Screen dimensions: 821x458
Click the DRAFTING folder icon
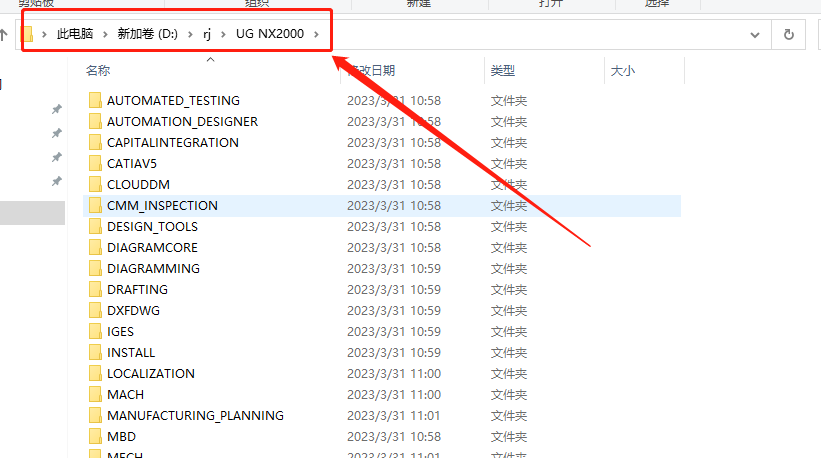(95, 289)
